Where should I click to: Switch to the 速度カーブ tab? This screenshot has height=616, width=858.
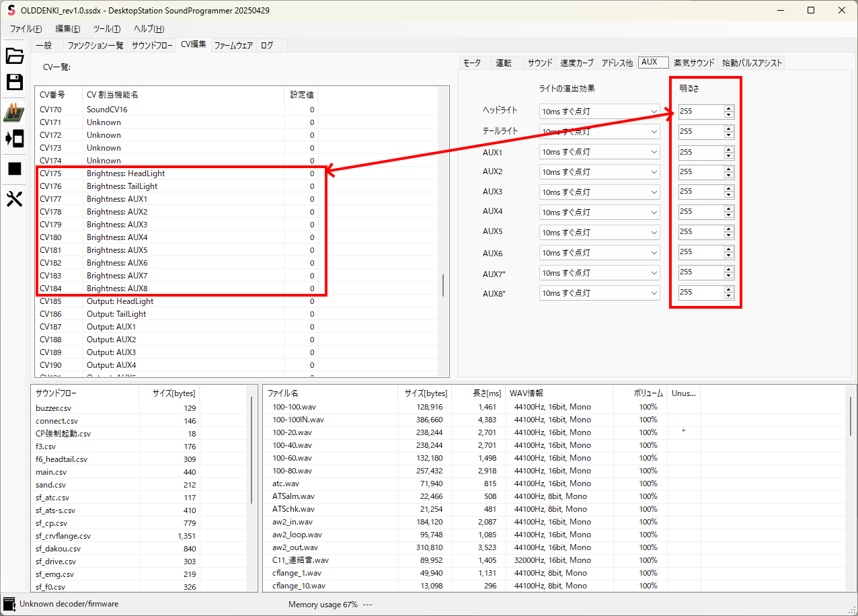coord(577,63)
